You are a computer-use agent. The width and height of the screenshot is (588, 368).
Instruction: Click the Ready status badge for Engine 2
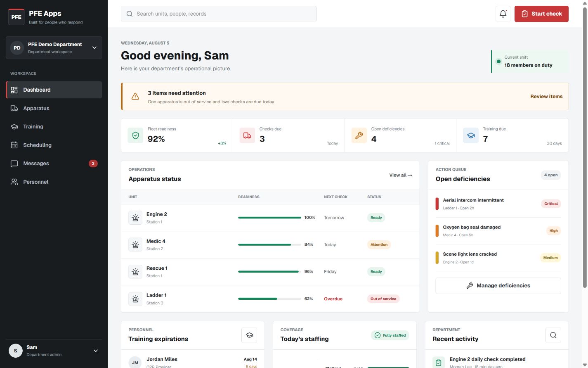376,218
